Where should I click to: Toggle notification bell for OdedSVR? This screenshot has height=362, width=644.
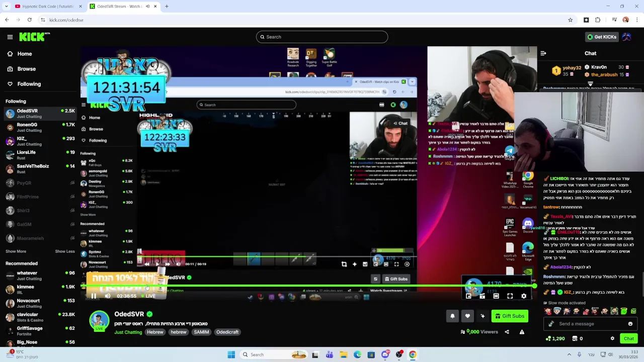[x=452, y=316]
